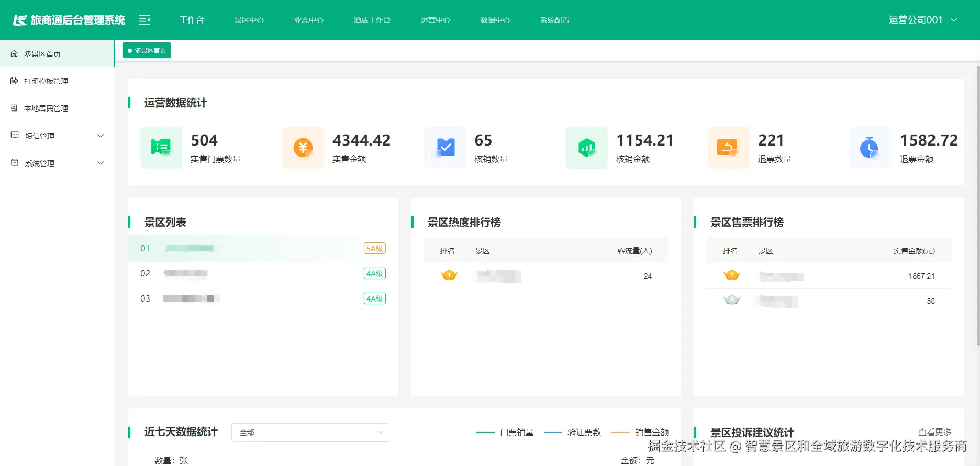Click the print template icon in sidebar
The height and width of the screenshot is (466, 980).
coord(14,81)
